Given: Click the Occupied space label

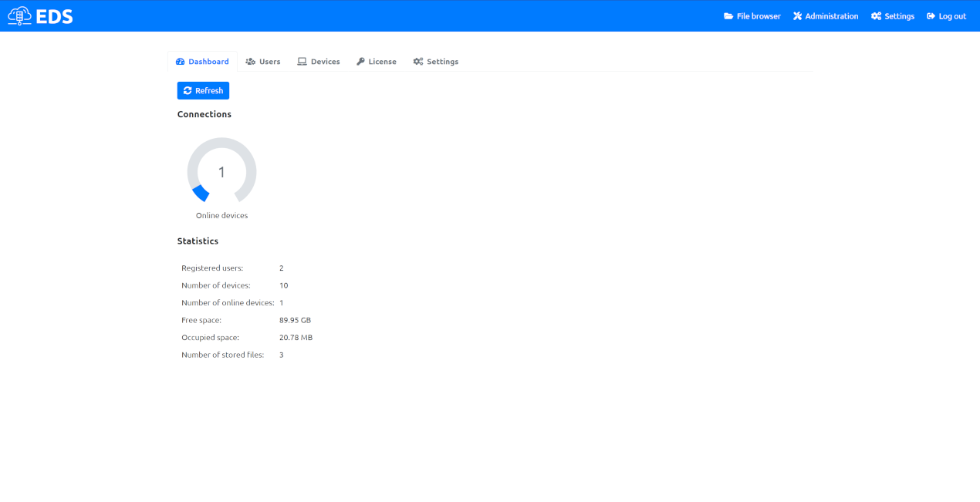Looking at the screenshot, I should 211,338.
